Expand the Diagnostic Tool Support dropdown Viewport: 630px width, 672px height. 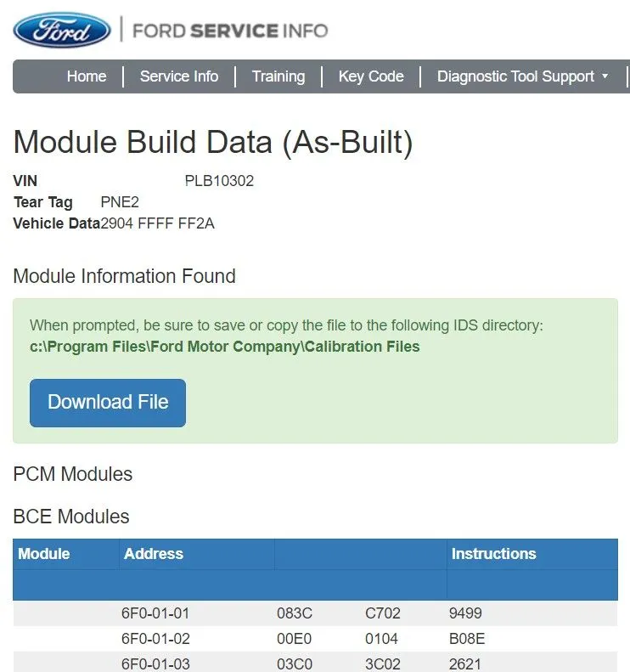pyautogui.click(x=522, y=76)
